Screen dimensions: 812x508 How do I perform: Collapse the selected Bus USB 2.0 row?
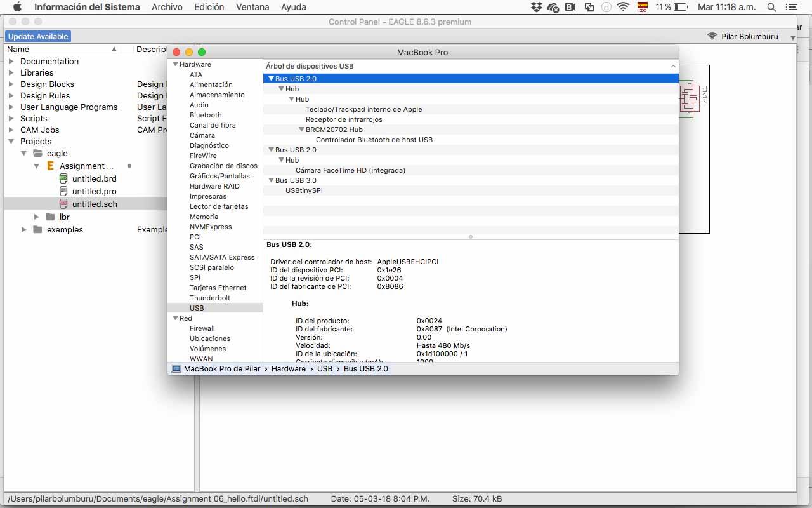271,79
